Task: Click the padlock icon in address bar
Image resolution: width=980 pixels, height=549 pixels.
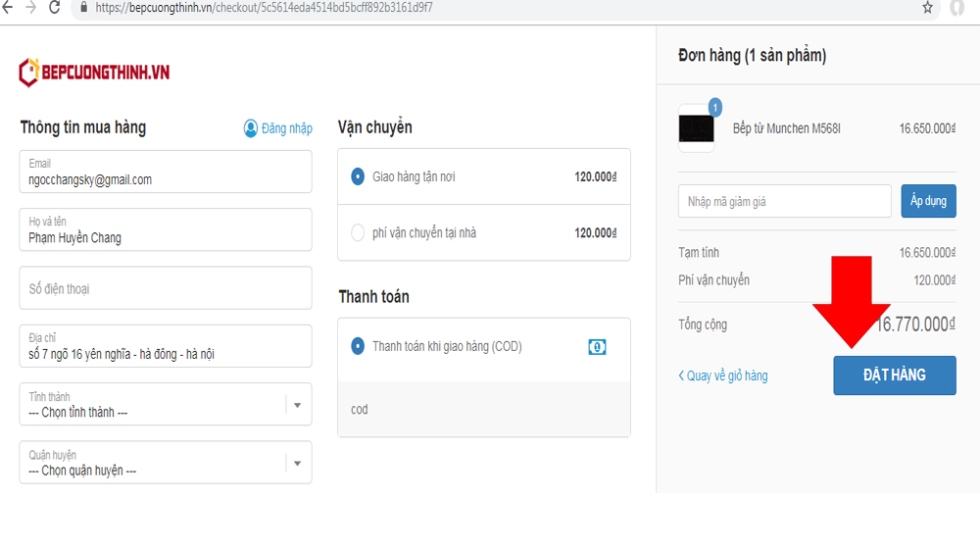Action: [x=82, y=7]
